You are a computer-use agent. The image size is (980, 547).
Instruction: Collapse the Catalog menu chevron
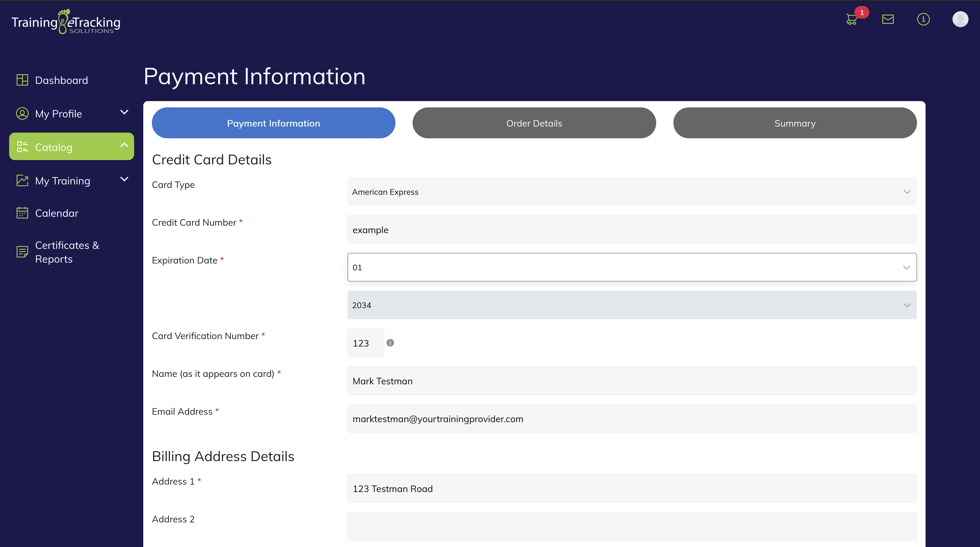[124, 145]
